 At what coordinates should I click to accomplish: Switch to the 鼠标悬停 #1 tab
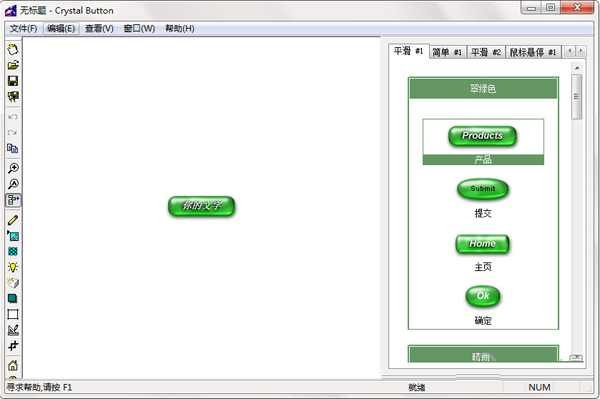(533, 52)
